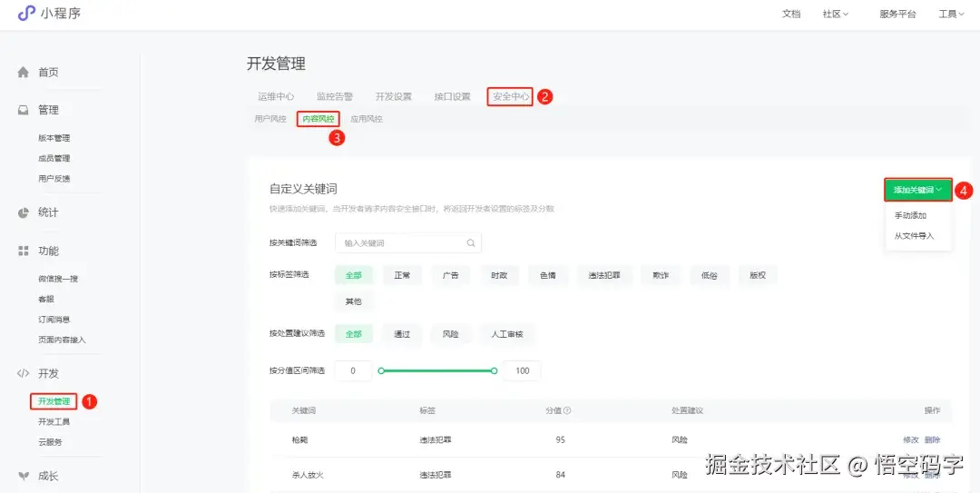
Task: Filter by tag 违法犯罪
Action: click(x=603, y=275)
